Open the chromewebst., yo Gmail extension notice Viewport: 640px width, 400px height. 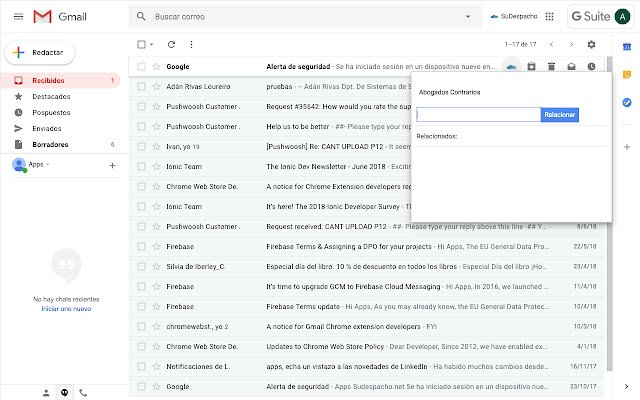pyautogui.click(x=366, y=326)
